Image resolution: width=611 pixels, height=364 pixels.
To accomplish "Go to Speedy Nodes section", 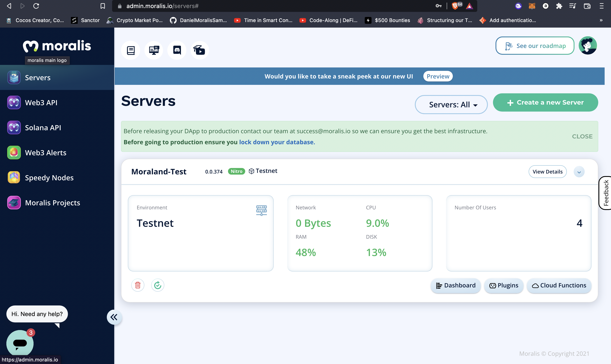I will (x=49, y=178).
